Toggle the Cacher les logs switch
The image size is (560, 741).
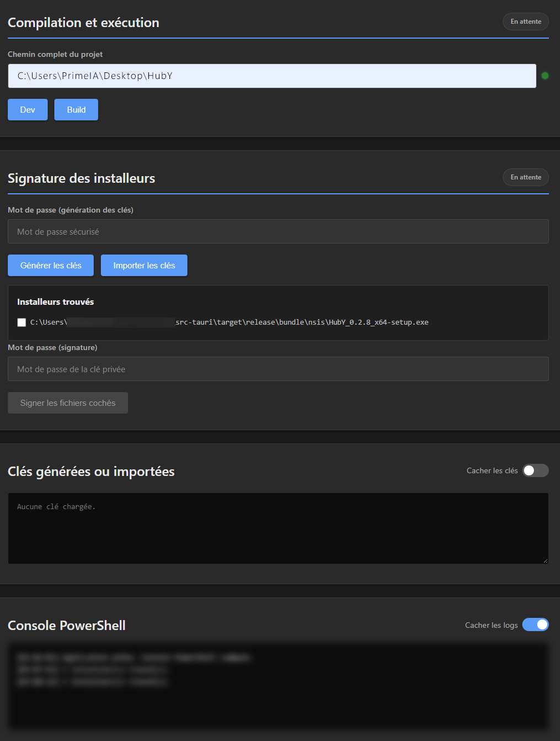coord(535,624)
